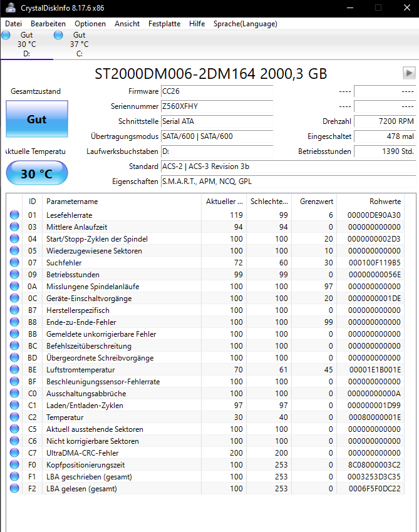Click the Eigenschaften field with S.M.A.R.T.
Image resolution: width=419 pixels, height=532 pixels.
point(288,181)
